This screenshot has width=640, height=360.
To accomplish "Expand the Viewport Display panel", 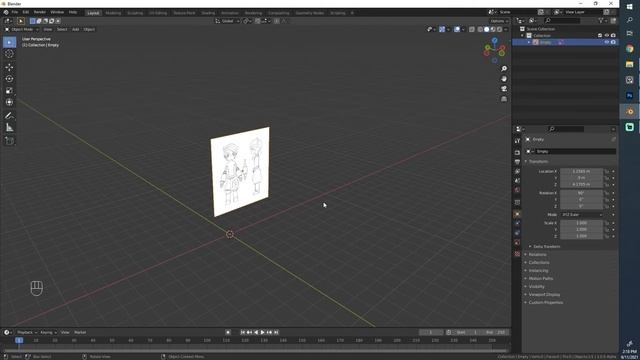I will tap(544, 295).
